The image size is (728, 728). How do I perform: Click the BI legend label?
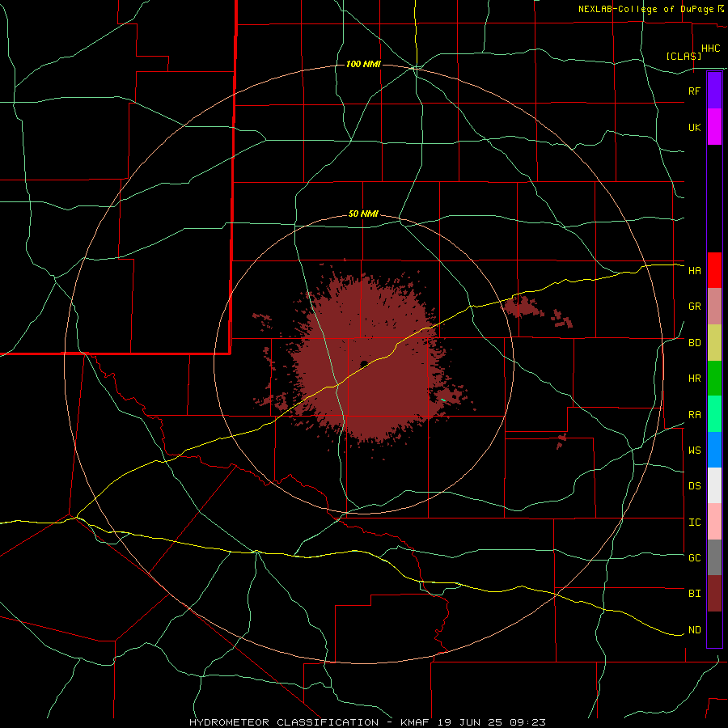[x=694, y=594]
